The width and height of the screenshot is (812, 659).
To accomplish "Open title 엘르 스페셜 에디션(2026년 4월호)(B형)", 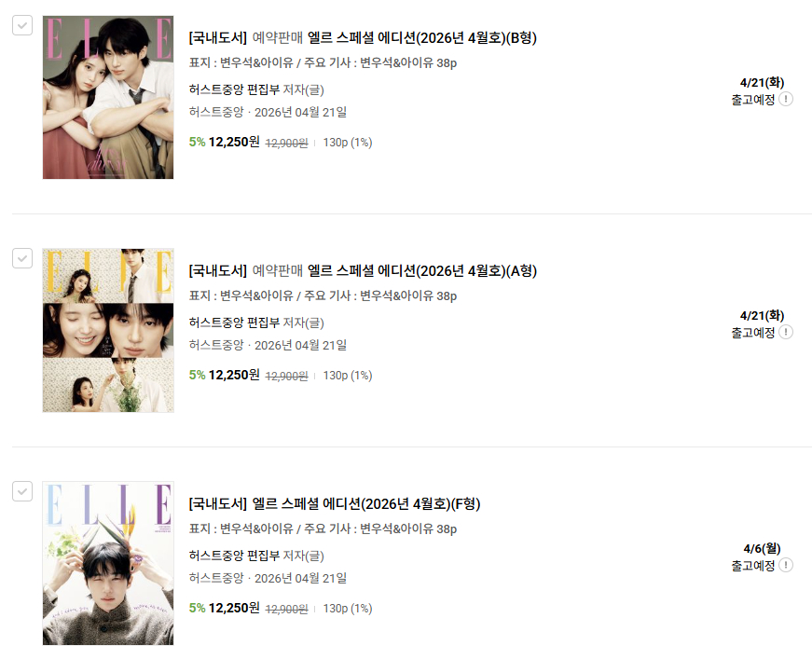I will point(422,38).
